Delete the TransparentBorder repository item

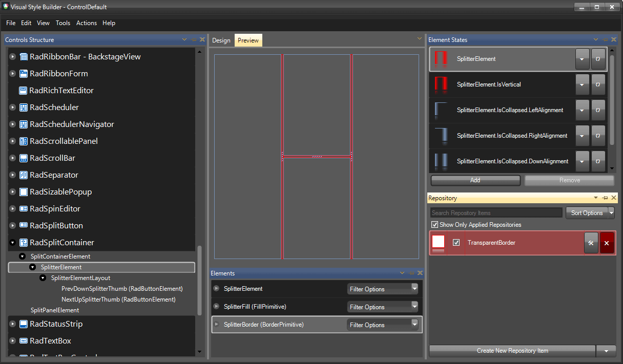(x=607, y=243)
